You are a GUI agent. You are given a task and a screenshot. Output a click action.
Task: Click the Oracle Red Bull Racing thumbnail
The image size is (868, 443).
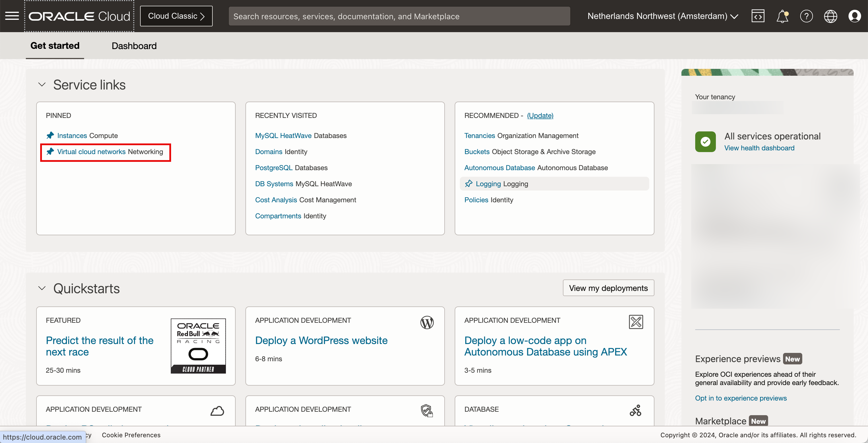(198, 346)
